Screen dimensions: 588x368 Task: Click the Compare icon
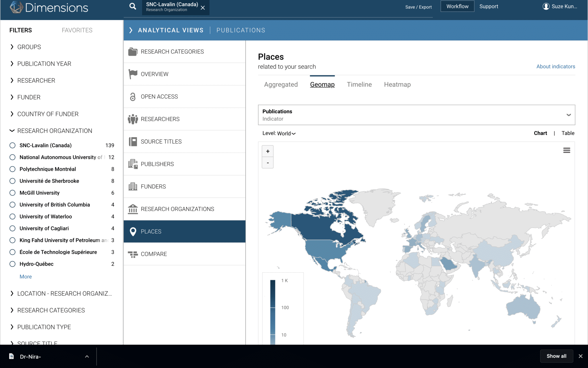pyautogui.click(x=133, y=254)
